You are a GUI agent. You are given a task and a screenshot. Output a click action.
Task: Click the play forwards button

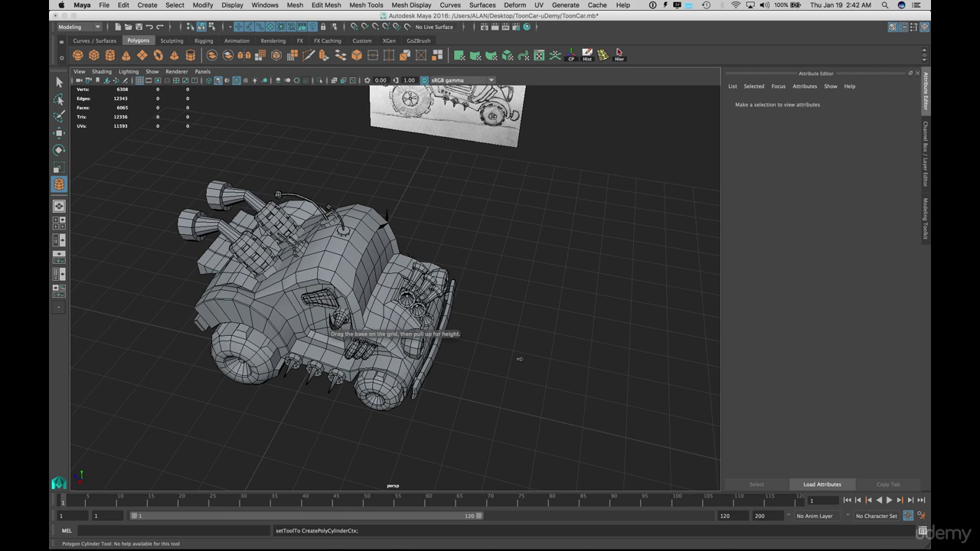(x=889, y=500)
